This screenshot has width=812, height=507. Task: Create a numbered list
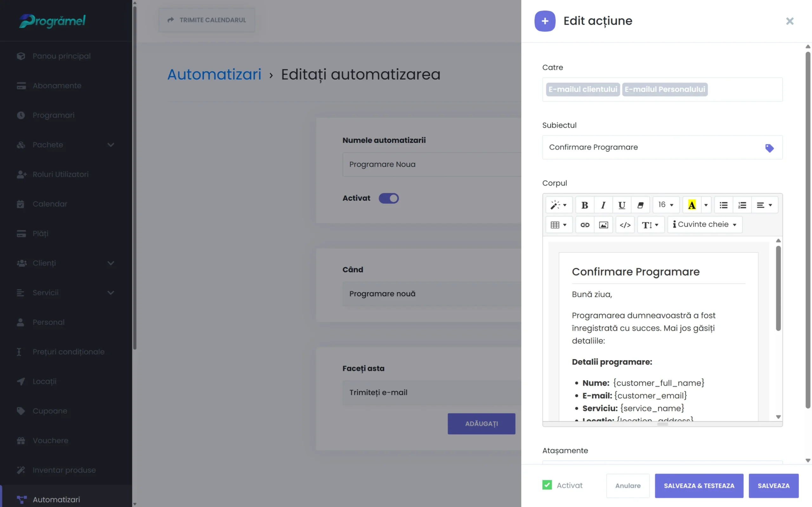click(x=742, y=205)
